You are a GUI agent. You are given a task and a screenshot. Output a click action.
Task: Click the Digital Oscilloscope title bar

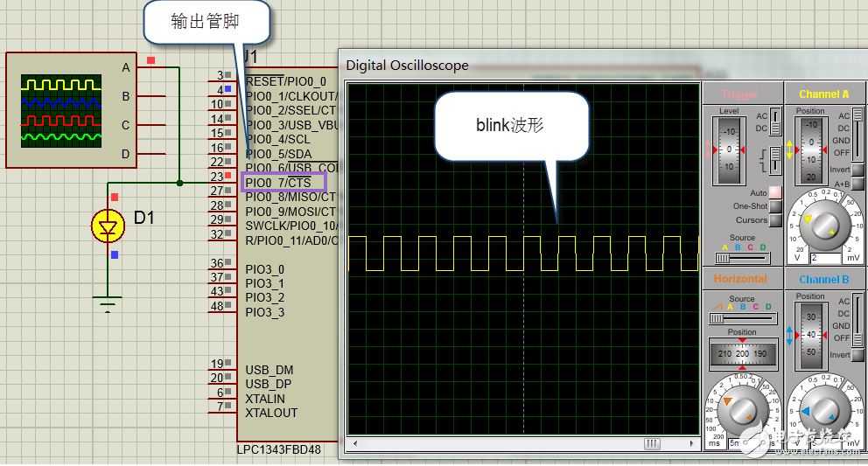tap(604, 65)
